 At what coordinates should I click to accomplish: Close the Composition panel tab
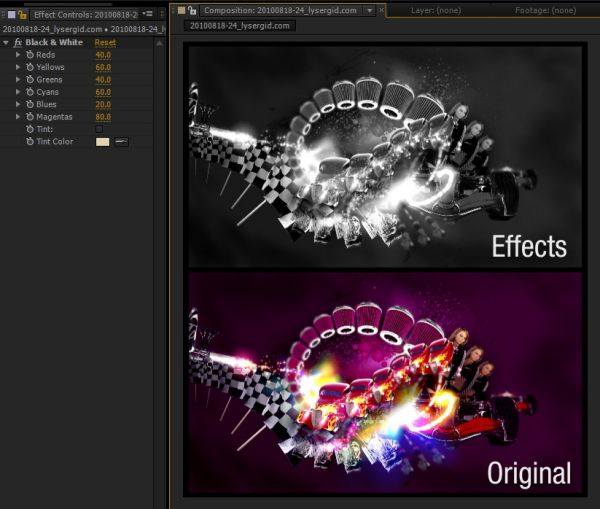pyautogui.click(x=381, y=10)
